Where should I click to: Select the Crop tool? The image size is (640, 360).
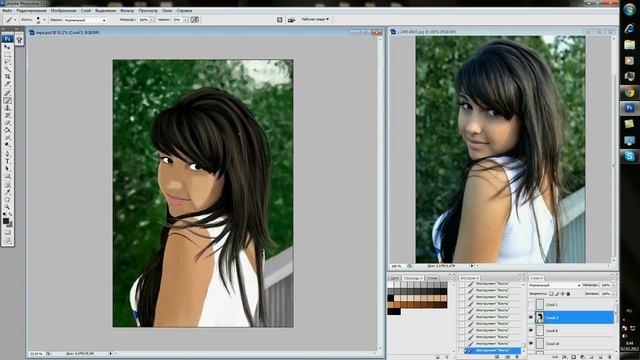(x=7, y=76)
